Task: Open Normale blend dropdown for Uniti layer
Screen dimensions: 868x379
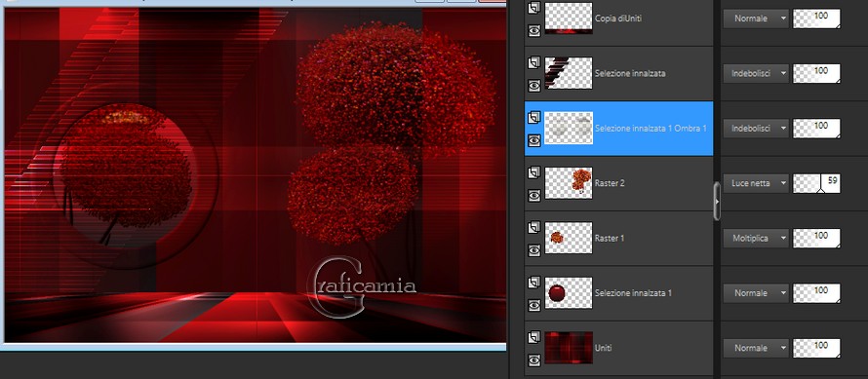Action: click(756, 348)
